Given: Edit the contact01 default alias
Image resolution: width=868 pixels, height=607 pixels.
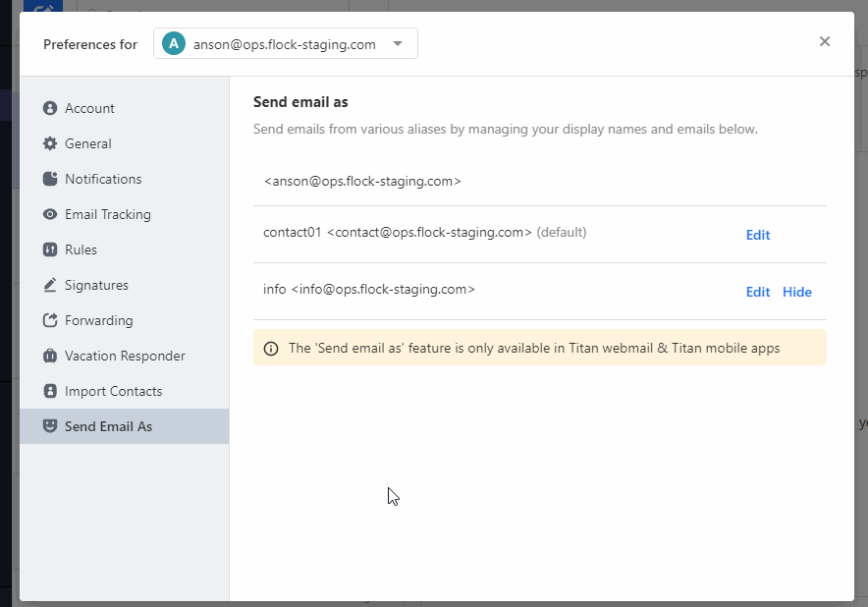Looking at the screenshot, I should [x=758, y=235].
